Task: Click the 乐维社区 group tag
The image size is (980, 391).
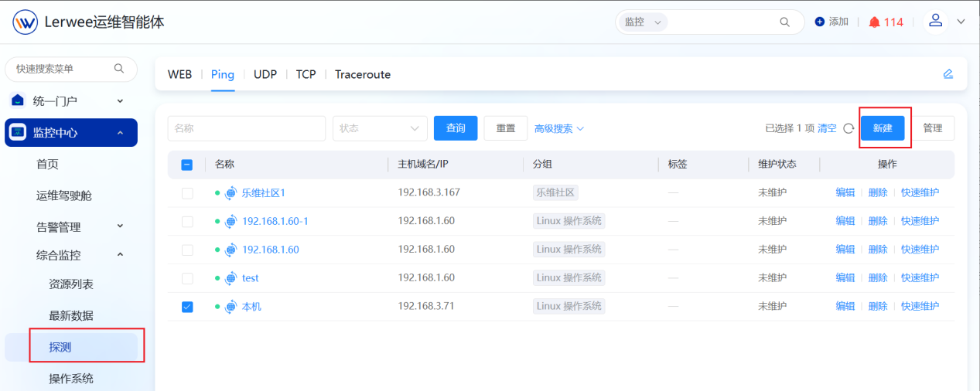Action: tap(556, 192)
